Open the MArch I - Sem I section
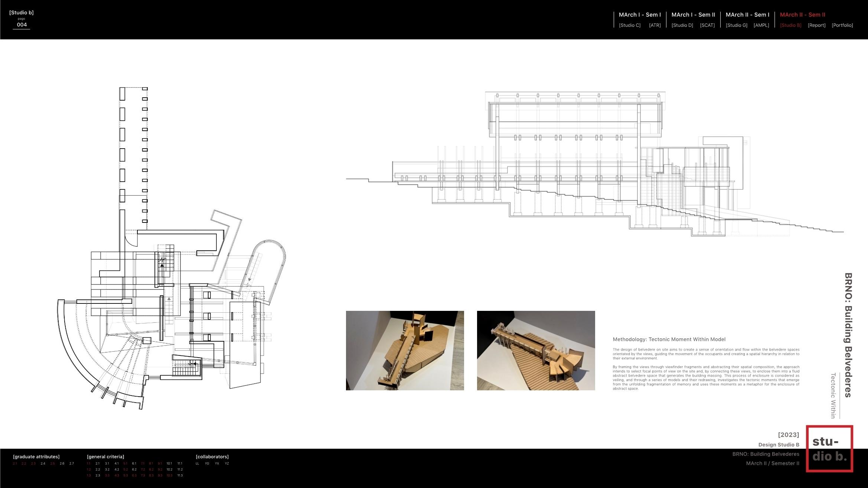Viewport: 868px width, 488px height. point(640,15)
